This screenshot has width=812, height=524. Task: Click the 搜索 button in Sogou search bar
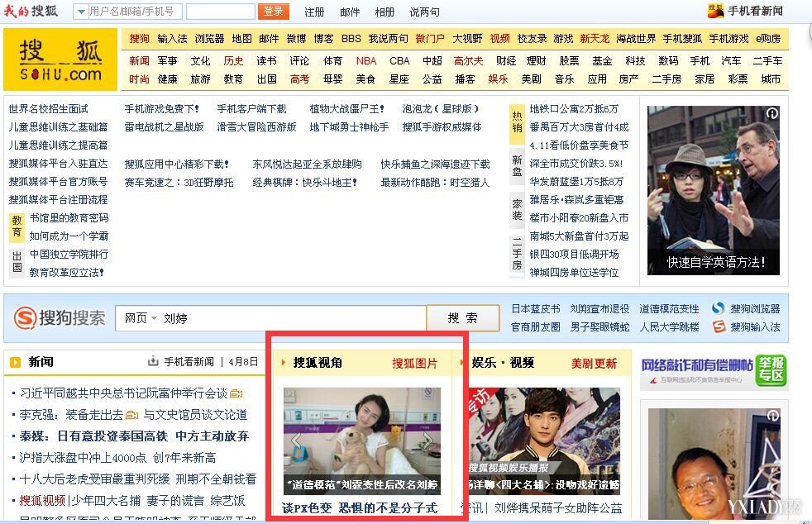coord(463,318)
